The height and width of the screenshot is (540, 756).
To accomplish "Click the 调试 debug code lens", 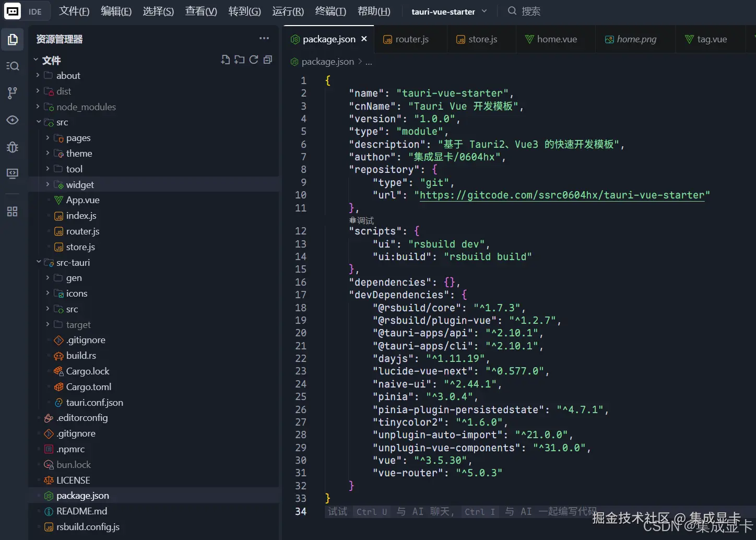I will (362, 220).
